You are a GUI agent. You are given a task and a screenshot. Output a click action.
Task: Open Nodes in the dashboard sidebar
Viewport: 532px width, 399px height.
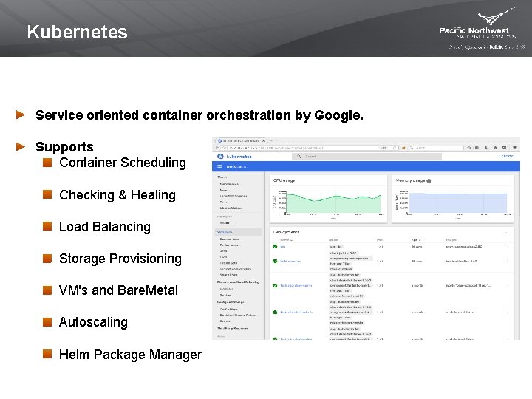224,190
